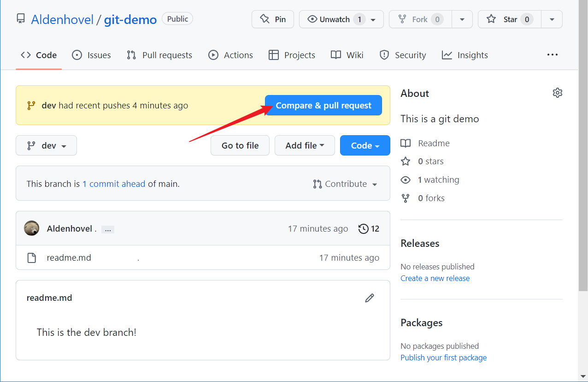The height and width of the screenshot is (382, 588).
Task: Click the branch icon in push banner
Action: (31, 105)
